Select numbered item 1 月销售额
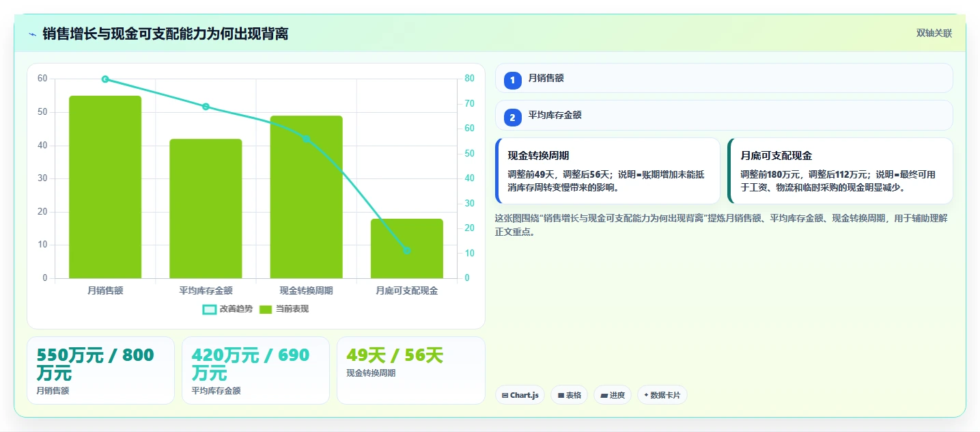 pyautogui.click(x=724, y=78)
